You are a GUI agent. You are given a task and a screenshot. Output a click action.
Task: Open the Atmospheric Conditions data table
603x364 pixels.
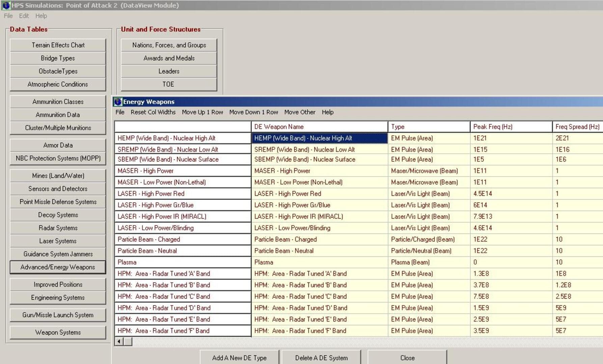(x=58, y=84)
